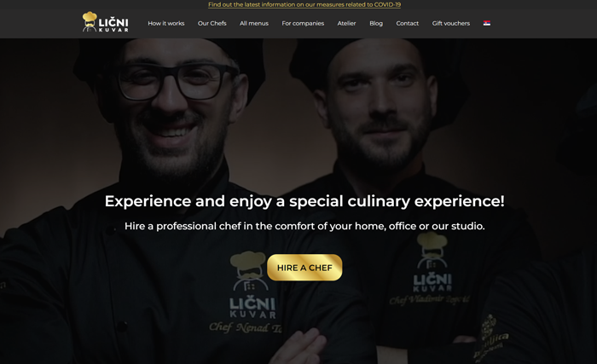
Task: Open the How it works page
Action: [166, 23]
